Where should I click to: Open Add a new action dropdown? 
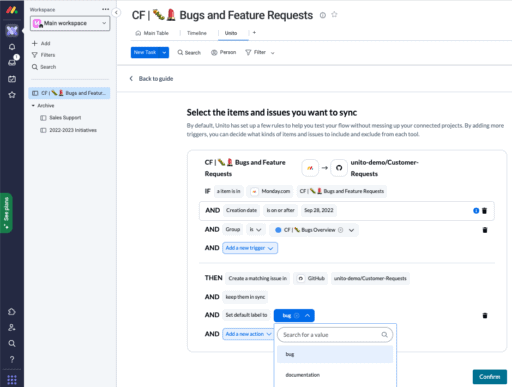coord(248,334)
